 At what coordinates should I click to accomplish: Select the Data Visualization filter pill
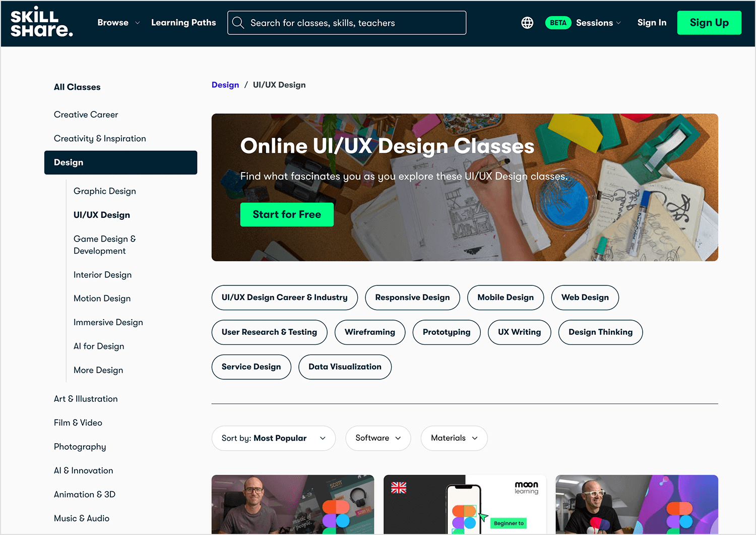[345, 367]
